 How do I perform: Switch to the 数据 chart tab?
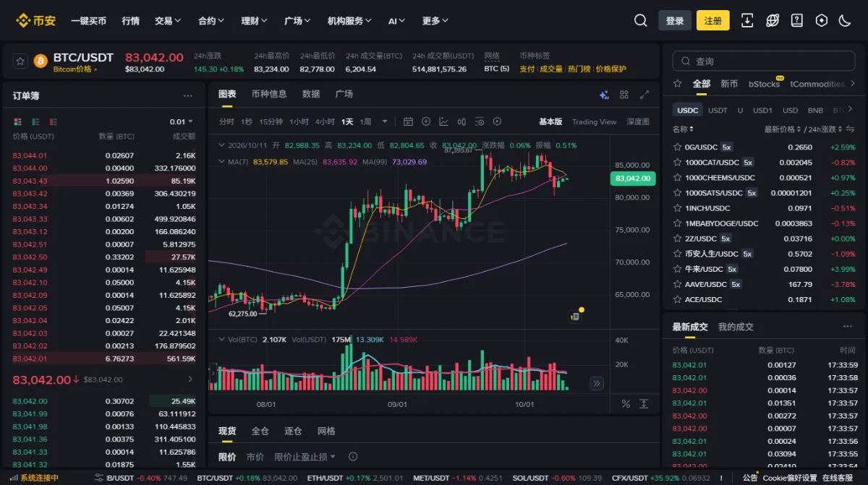click(x=311, y=94)
